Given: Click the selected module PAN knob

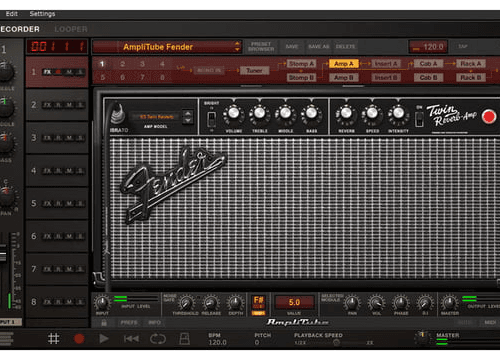Looking at the screenshot, I should [x=352, y=303].
